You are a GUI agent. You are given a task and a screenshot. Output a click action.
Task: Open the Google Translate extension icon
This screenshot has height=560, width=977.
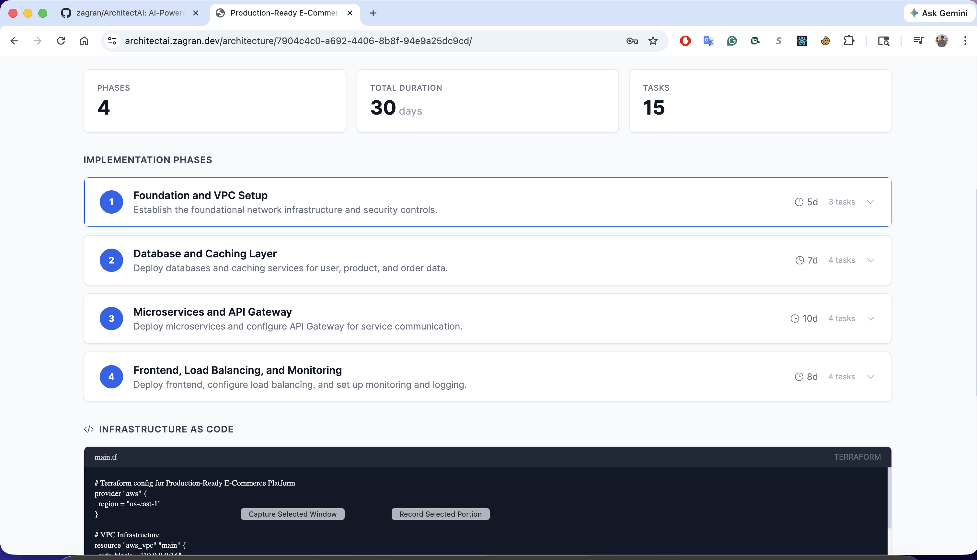pos(708,41)
